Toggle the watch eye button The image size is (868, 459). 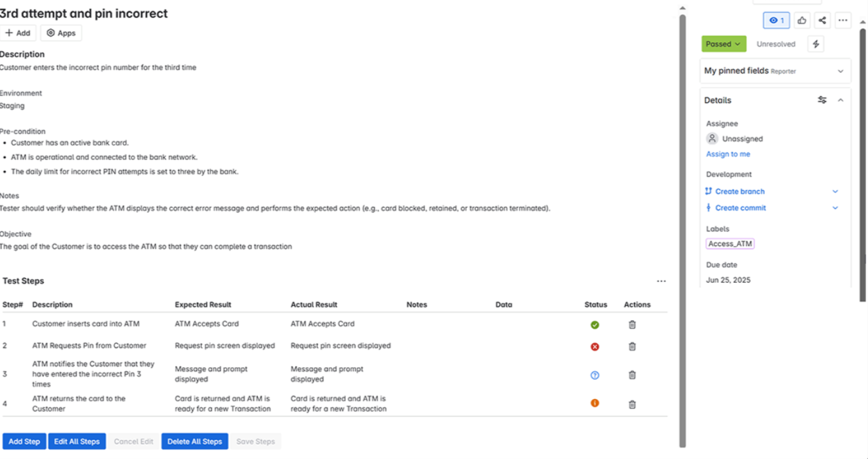coord(776,21)
